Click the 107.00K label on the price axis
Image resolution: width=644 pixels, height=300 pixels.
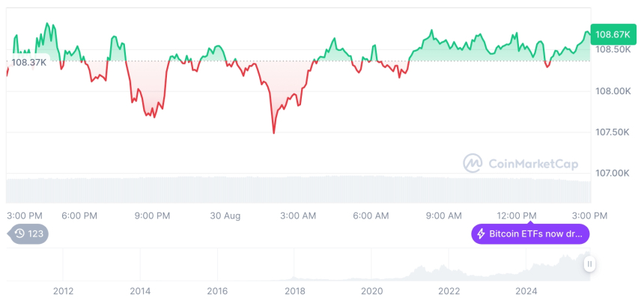point(613,174)
